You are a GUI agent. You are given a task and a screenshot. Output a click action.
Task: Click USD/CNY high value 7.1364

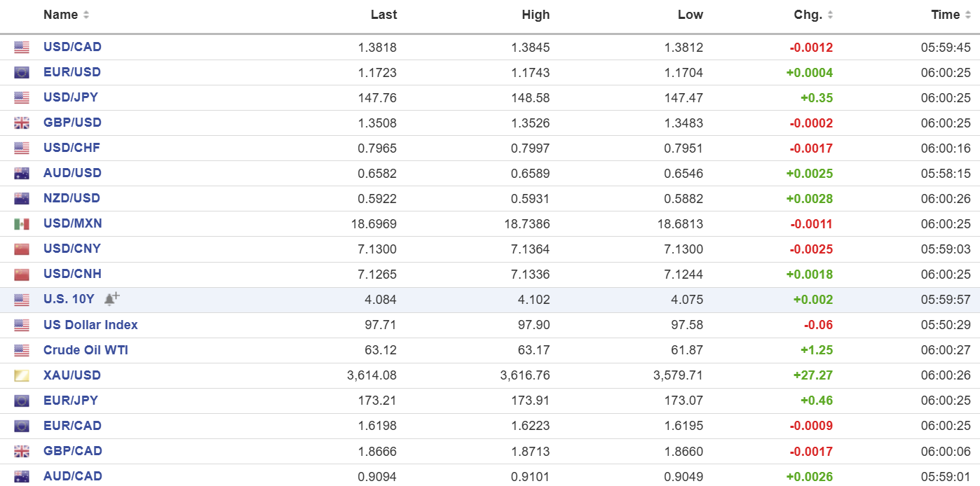click(x=531, y=249)
